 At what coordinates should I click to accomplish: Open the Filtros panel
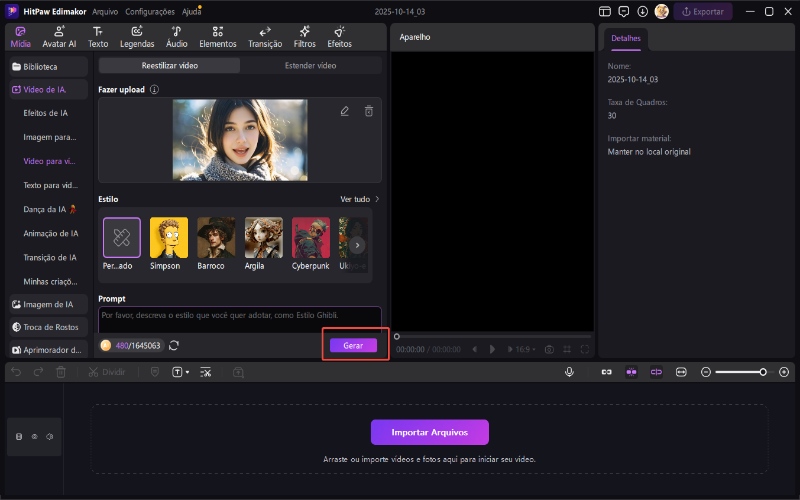[x=305, y=37]
